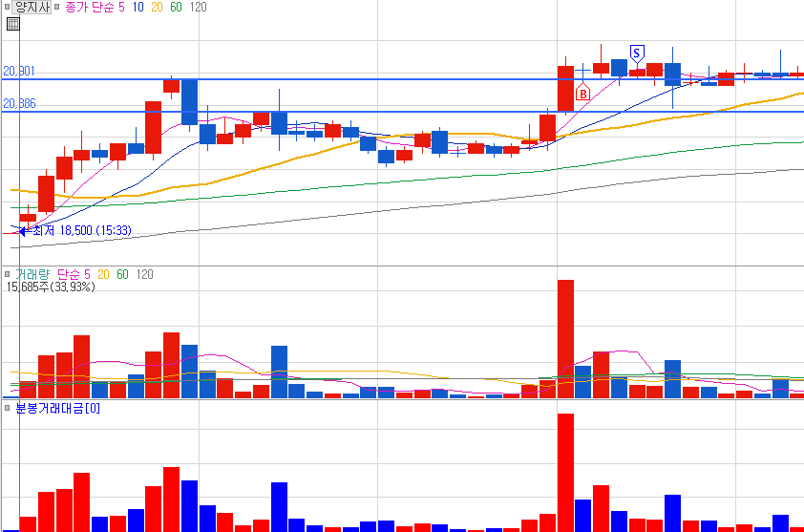Select the orange 20 volume MA label
Image resolution: width=804 pixels, height=532 pixels.
click(x=103, y=274)
